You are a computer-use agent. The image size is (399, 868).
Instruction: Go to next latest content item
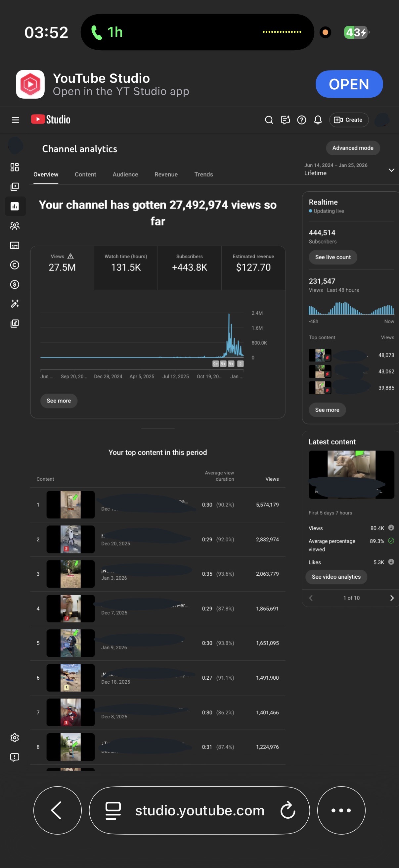click(392, 598)
